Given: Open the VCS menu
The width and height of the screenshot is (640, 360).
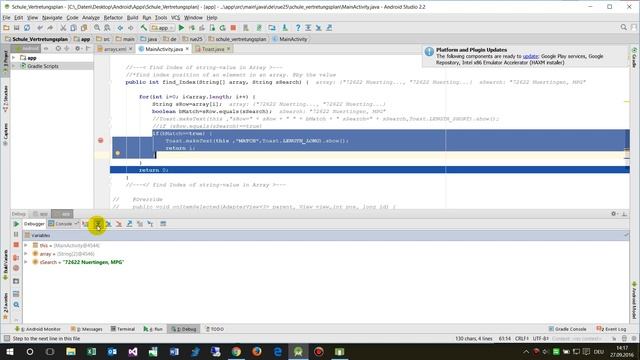Looking at the screenshot, I should 176,18.
